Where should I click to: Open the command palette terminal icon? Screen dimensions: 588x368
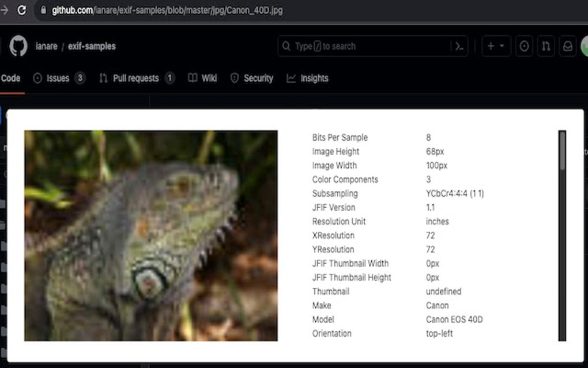tap(458, 46)
